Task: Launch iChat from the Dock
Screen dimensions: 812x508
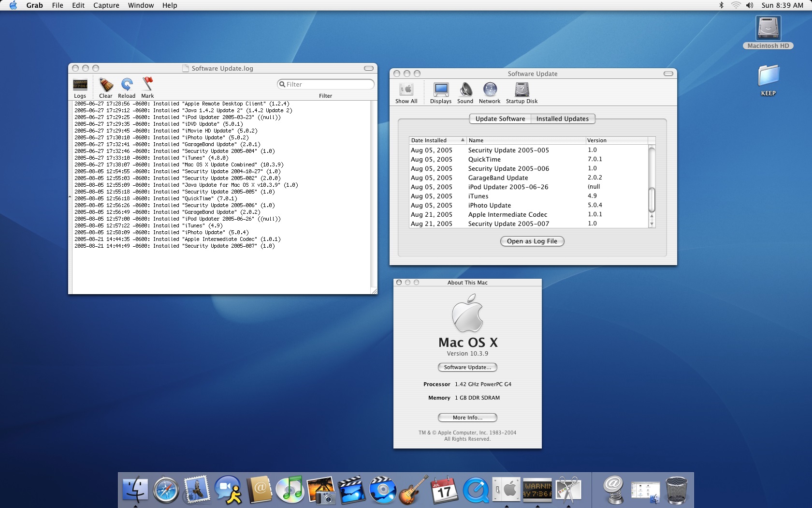Action: coord(228,490)
